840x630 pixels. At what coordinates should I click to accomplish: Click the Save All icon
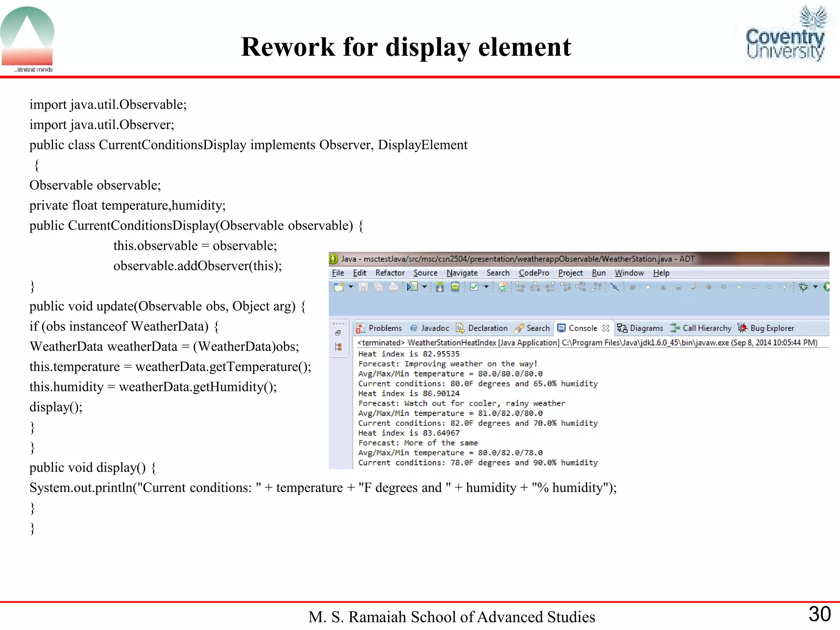click(379, 287)
